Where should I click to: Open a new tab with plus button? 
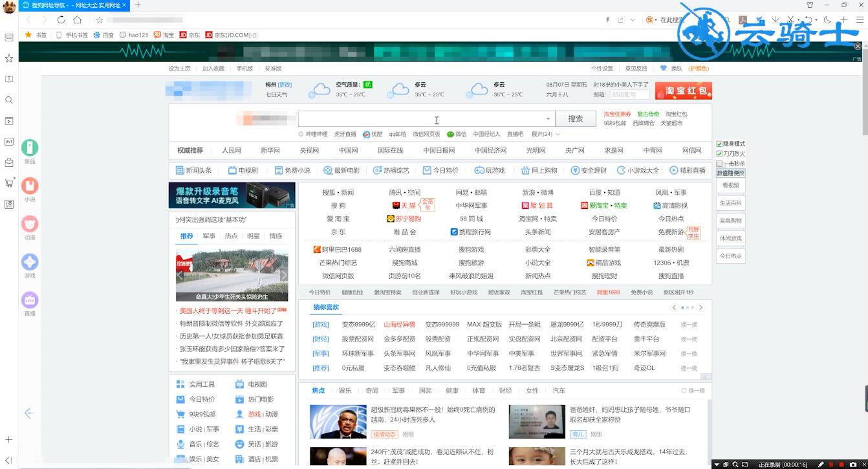pos(138,5)
